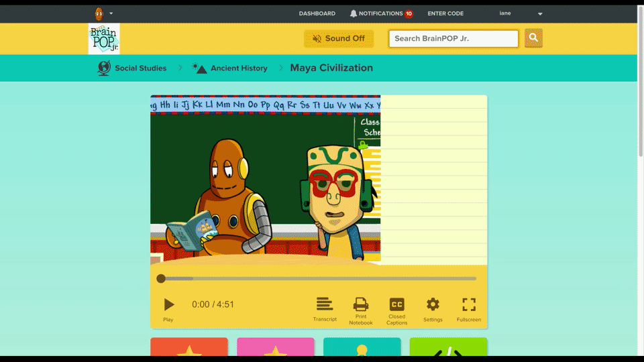
Task: Open the orange star activity tile
Action: pos(189,347)
